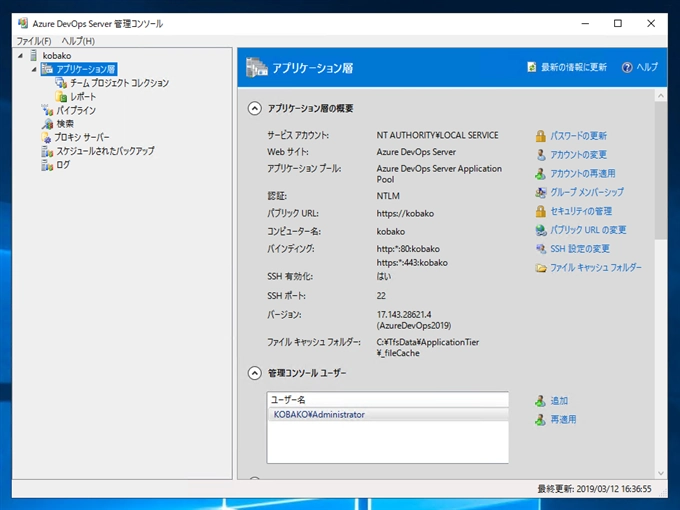Click the lock icon for セキュリティの管理
680x510 pixels.
[x=540, y=212]
